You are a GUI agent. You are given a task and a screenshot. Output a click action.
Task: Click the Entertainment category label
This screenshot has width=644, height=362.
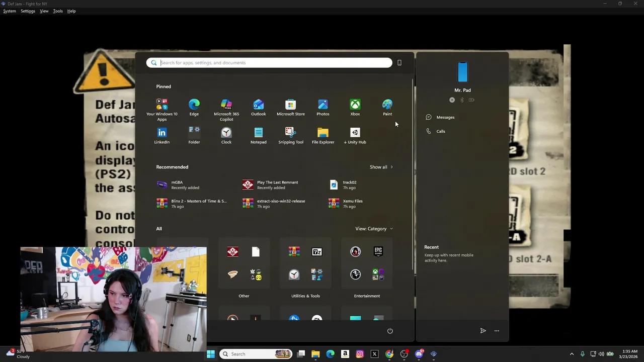click(367, 296)
